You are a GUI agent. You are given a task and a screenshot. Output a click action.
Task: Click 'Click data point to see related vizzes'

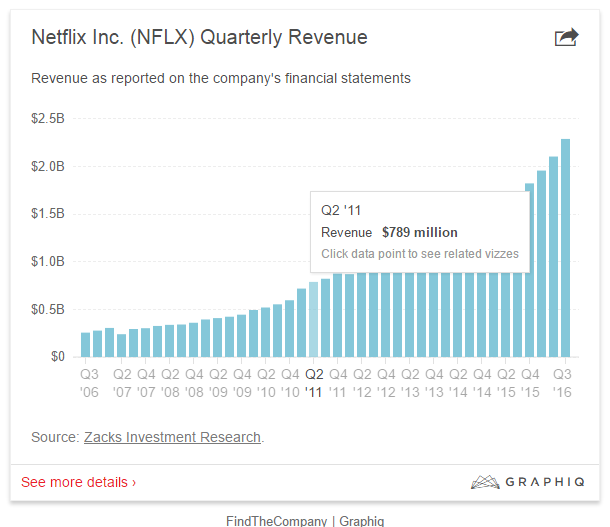[420, 254]
